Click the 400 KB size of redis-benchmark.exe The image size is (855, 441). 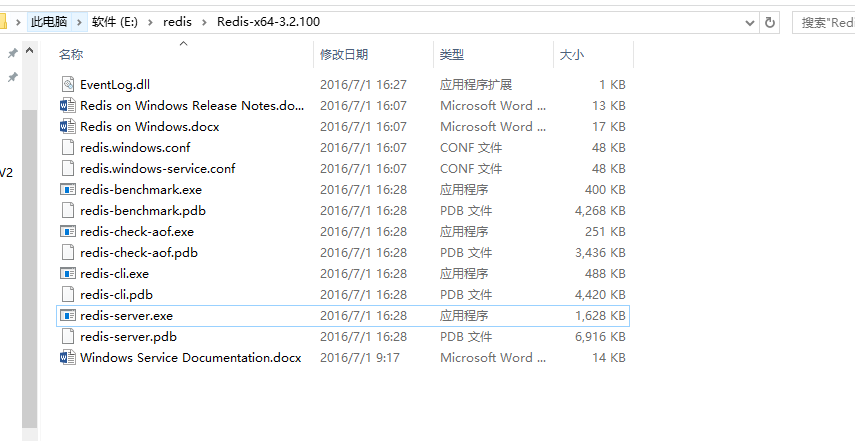click(x=605, y=190)
